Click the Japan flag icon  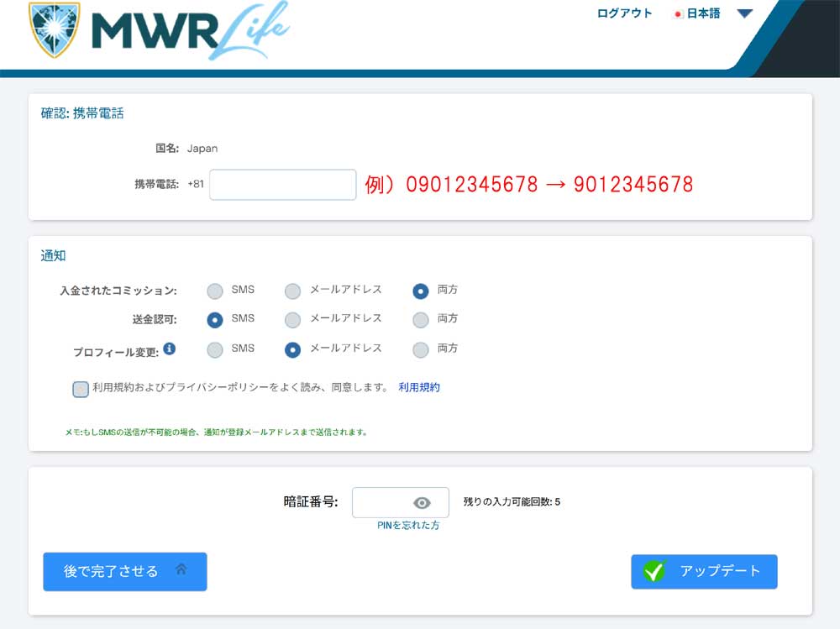point(677,14)
